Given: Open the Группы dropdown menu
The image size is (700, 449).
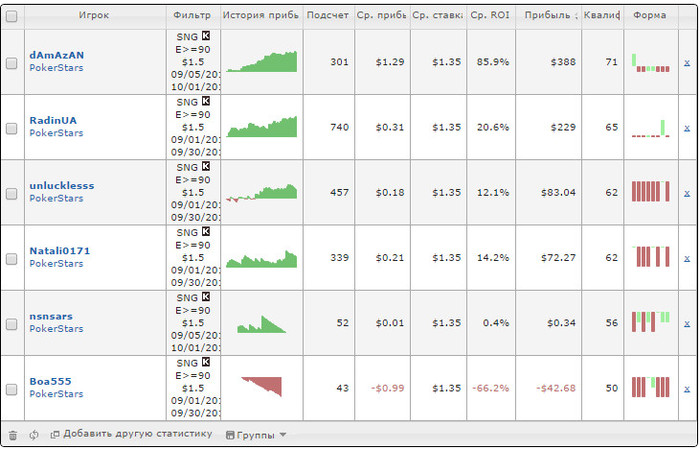Looking at the screenshot, I should (x=256, y=435).
